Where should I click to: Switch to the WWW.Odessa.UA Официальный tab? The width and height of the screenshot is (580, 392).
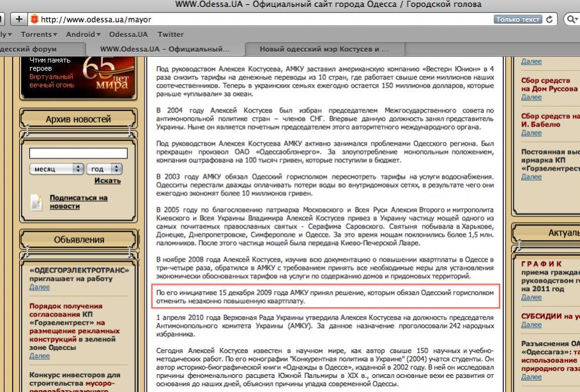click(165, 49)
